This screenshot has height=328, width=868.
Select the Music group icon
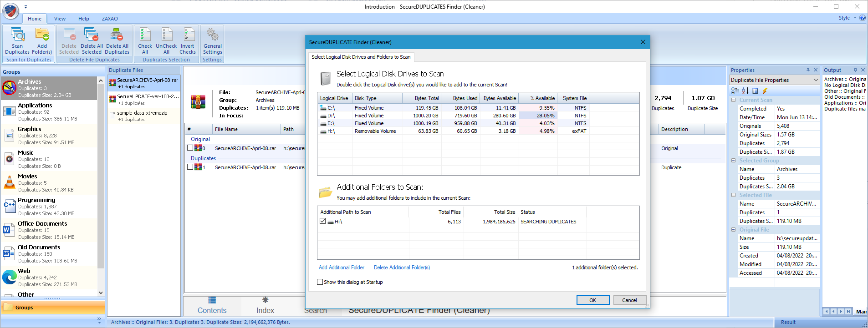tap(9, 159)
